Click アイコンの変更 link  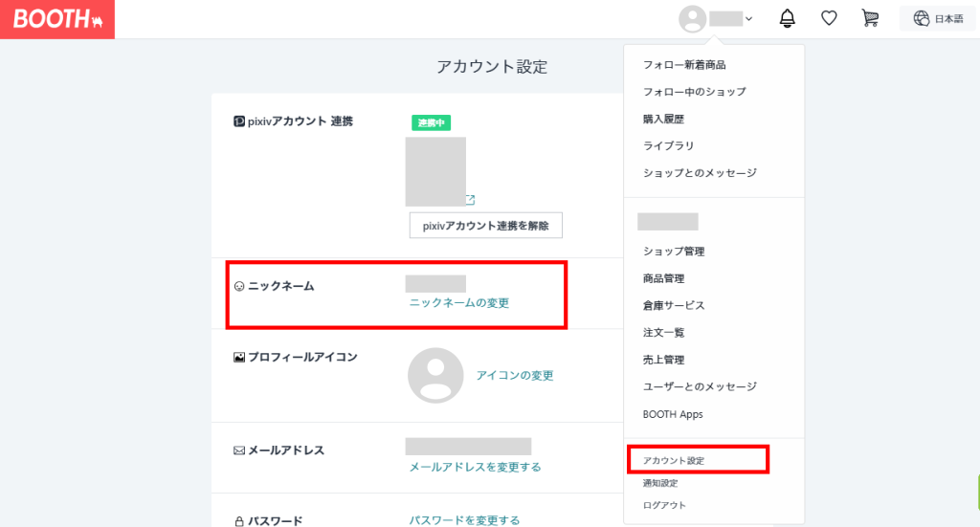coord(515,375)
